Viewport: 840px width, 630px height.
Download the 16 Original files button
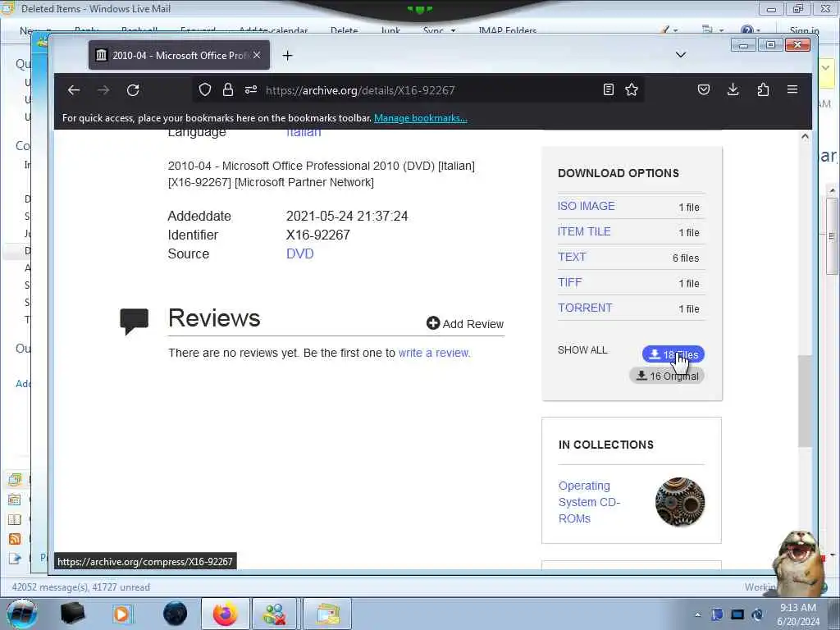coord(666,376)
